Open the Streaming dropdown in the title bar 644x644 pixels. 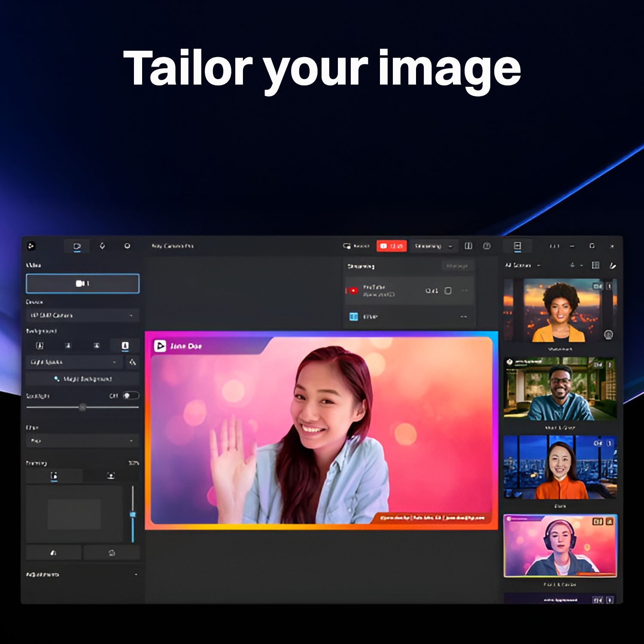(433, 246)
